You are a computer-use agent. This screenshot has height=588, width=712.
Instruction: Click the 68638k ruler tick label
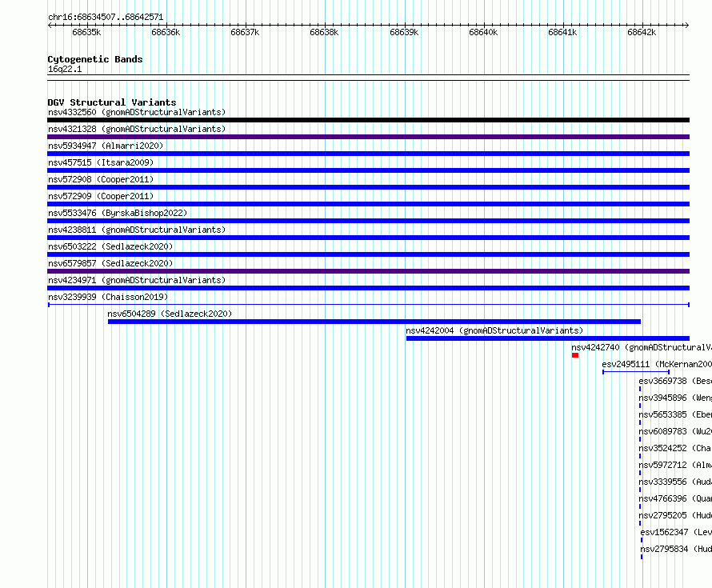coord(324,32)
